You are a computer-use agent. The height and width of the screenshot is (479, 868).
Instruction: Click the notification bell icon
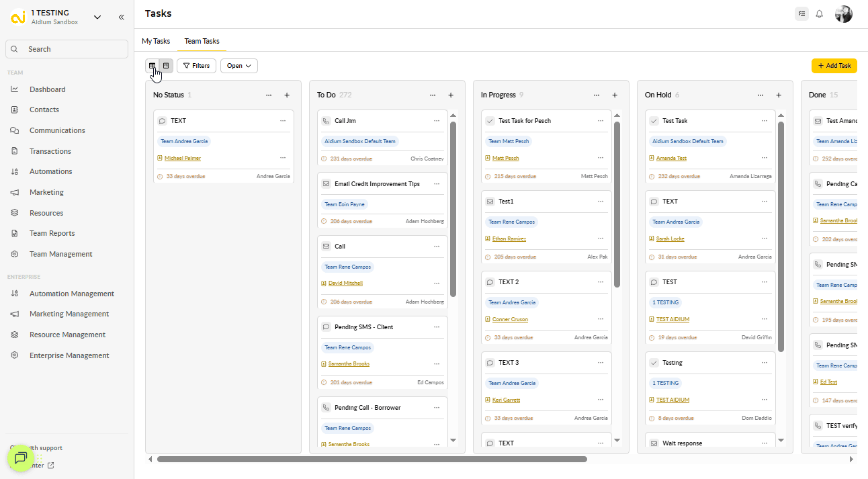(x=819, y=14)
